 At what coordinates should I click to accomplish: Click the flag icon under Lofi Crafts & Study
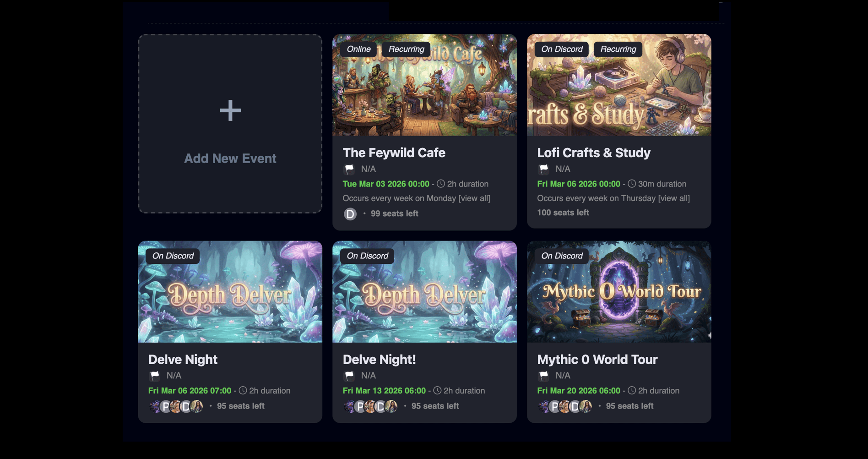point(544,169)
